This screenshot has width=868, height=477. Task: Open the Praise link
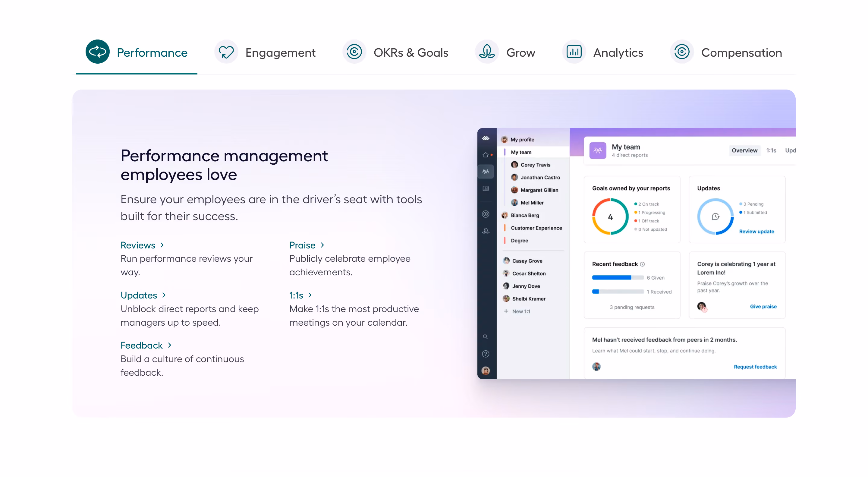[x=307, y=245]
